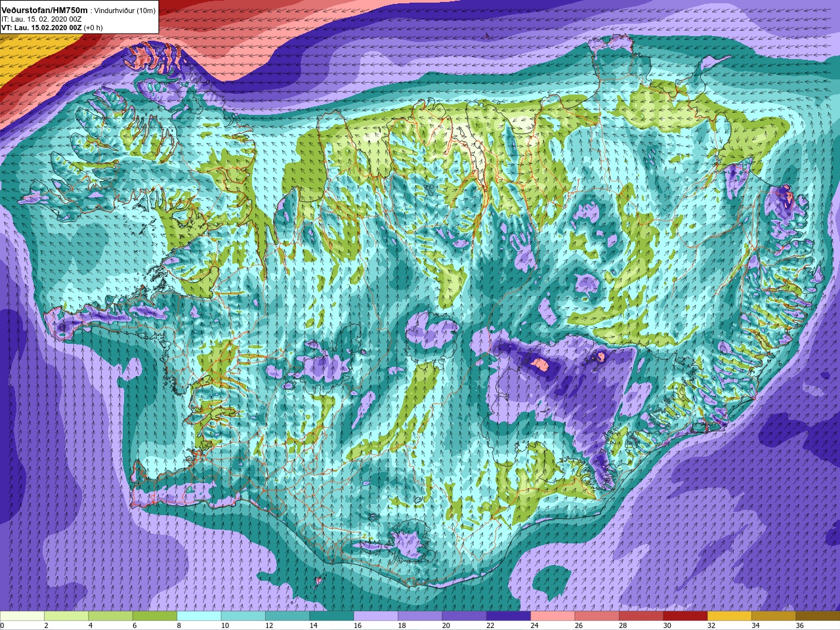Select the legend scale number 16

pos(358,625)
